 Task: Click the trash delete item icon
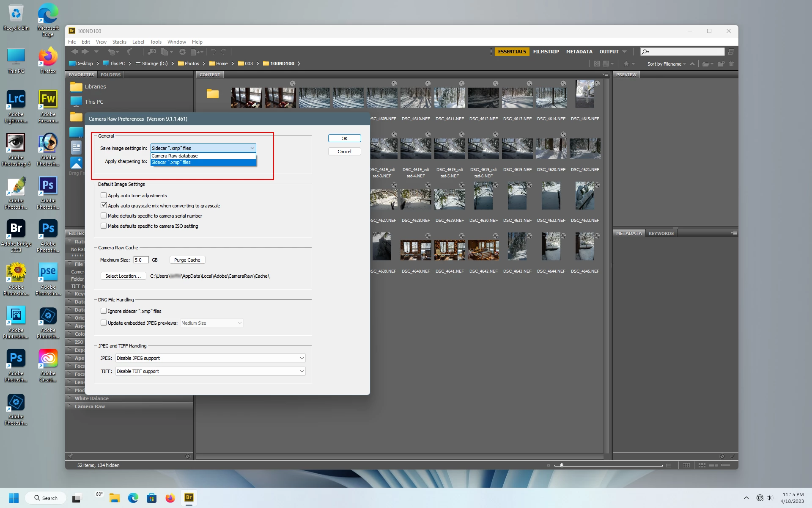pos(732,64)
